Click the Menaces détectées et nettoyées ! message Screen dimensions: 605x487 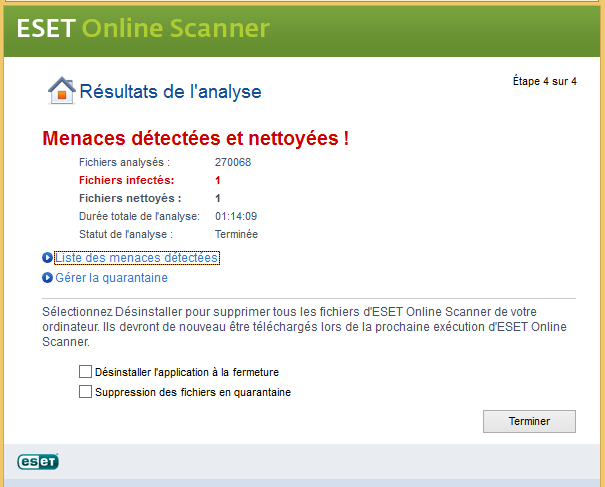point(196,138)
